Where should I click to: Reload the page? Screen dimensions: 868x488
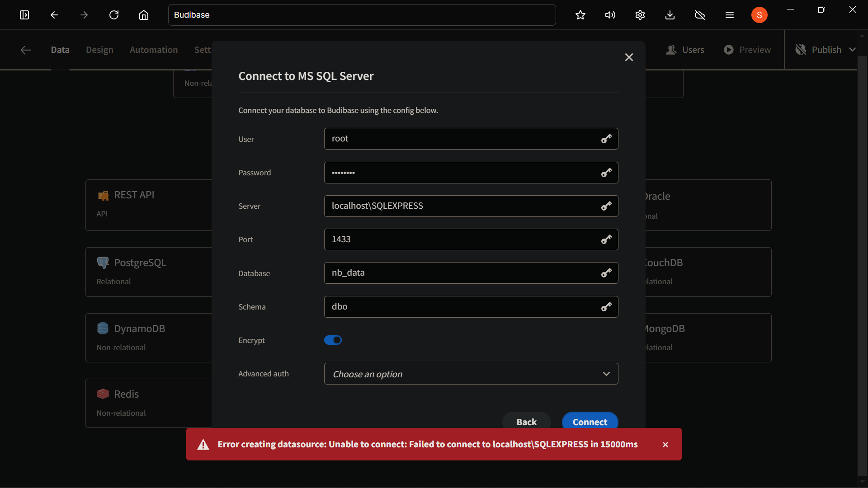pos(114,15)
